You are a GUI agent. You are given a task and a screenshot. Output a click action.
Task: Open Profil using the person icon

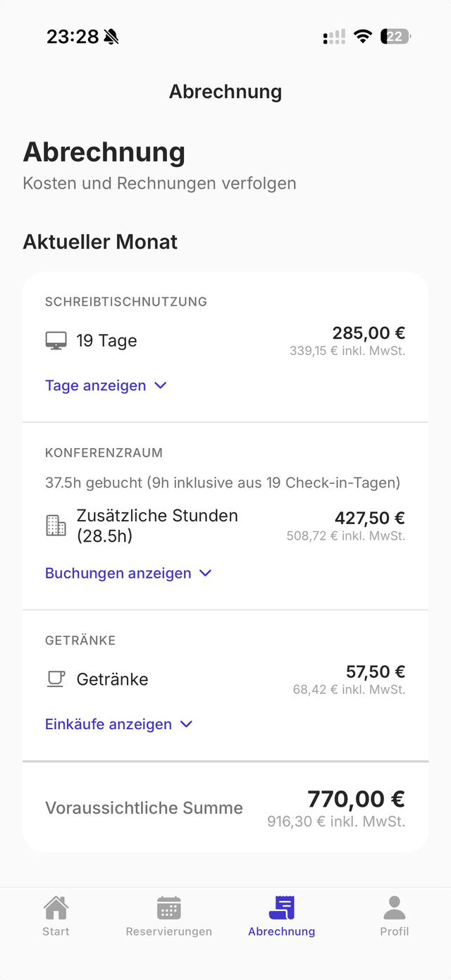pos(394,909)
